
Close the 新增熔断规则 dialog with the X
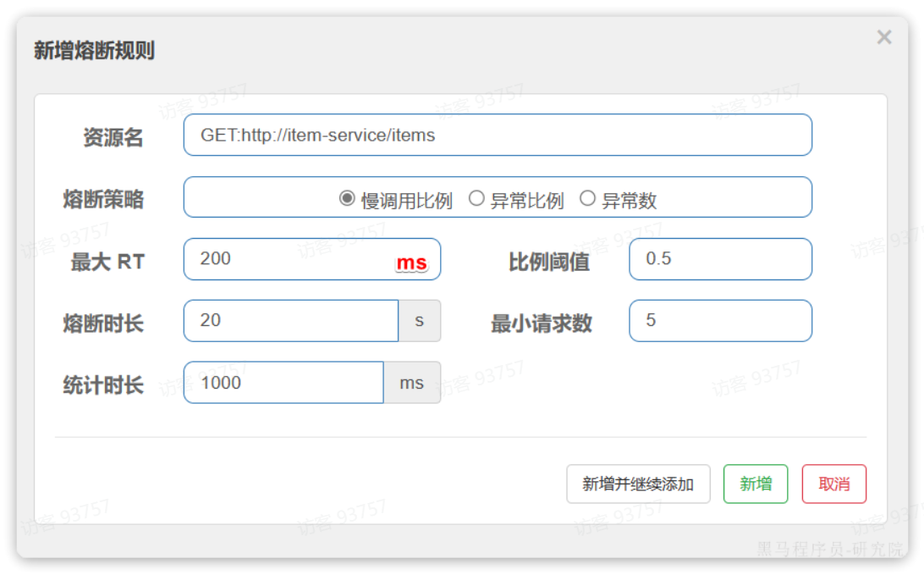click(884, 37)
